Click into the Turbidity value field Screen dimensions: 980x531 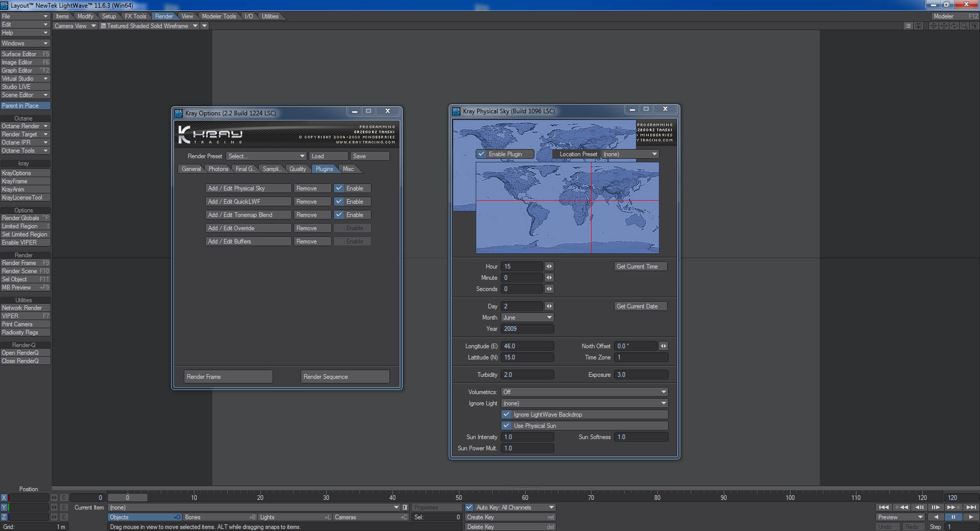tap(527, 375)
